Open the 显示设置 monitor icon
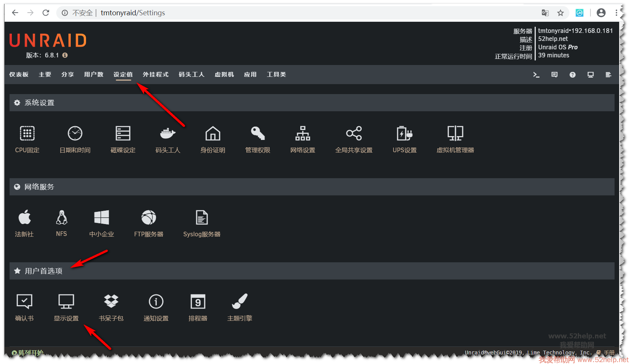This screenshot has height=364, width=631. [66, 302]
